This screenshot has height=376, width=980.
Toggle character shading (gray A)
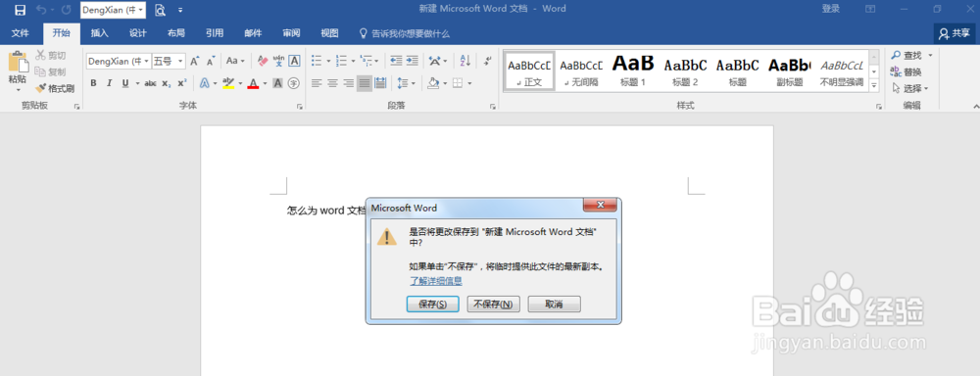pos(277,83)
